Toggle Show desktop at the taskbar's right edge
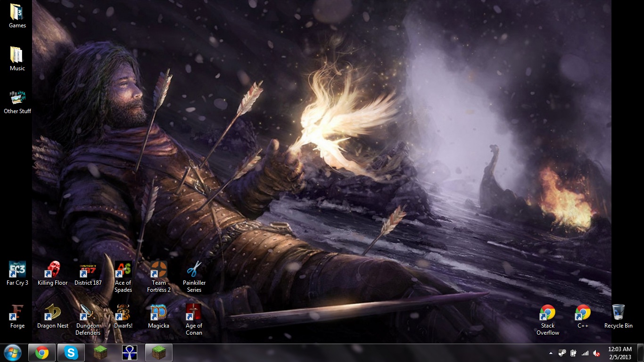 point(641,354)
